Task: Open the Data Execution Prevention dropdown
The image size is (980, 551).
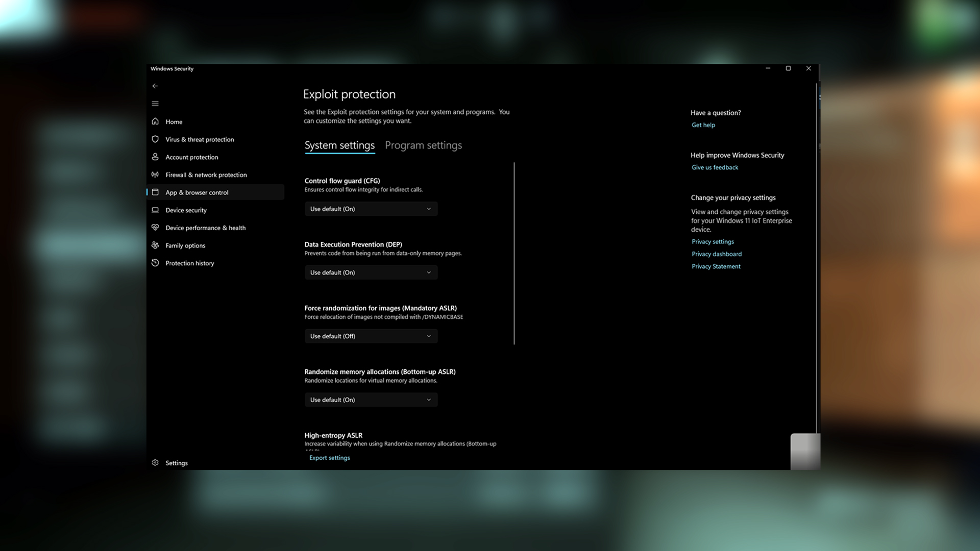Action: (x=371, y=272)
